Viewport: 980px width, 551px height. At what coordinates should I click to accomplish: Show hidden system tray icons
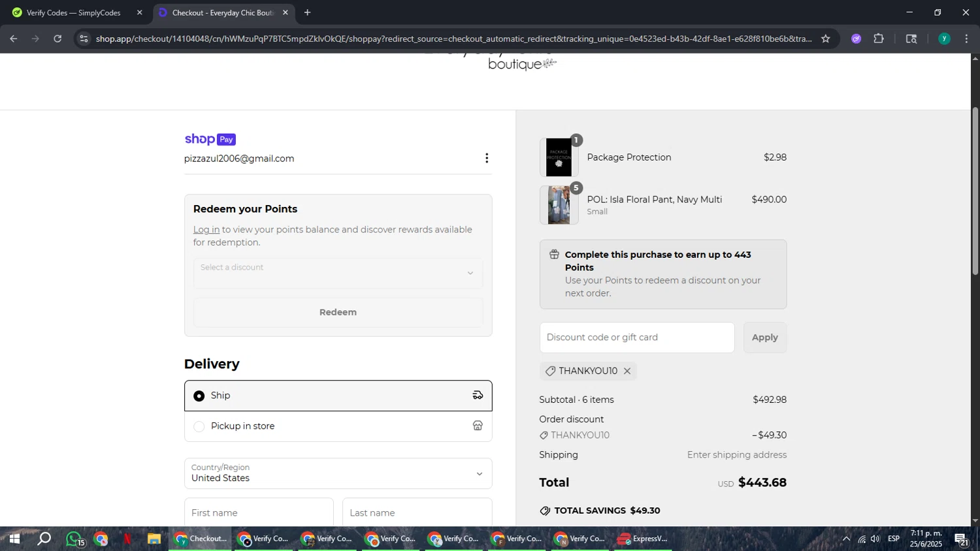click(x=846, y=539)
